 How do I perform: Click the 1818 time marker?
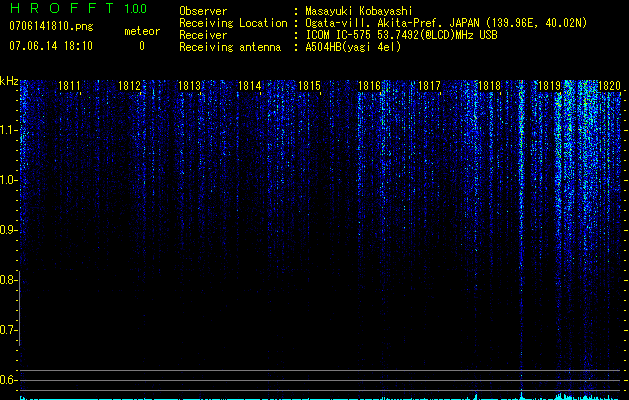tap(489, 86)
